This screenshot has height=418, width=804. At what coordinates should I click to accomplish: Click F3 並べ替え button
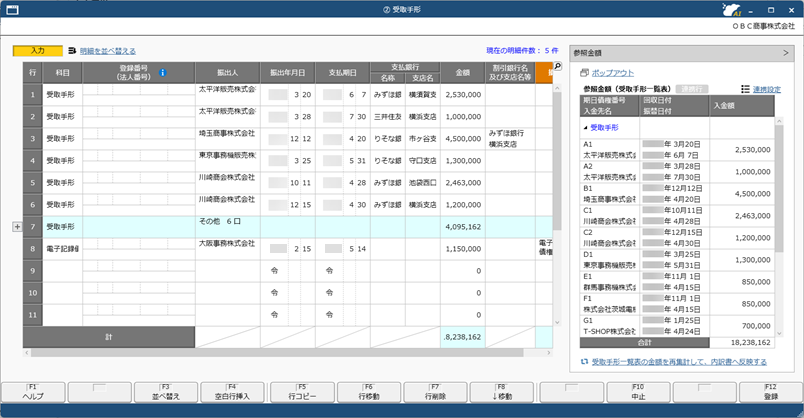[x=166, y=392]
